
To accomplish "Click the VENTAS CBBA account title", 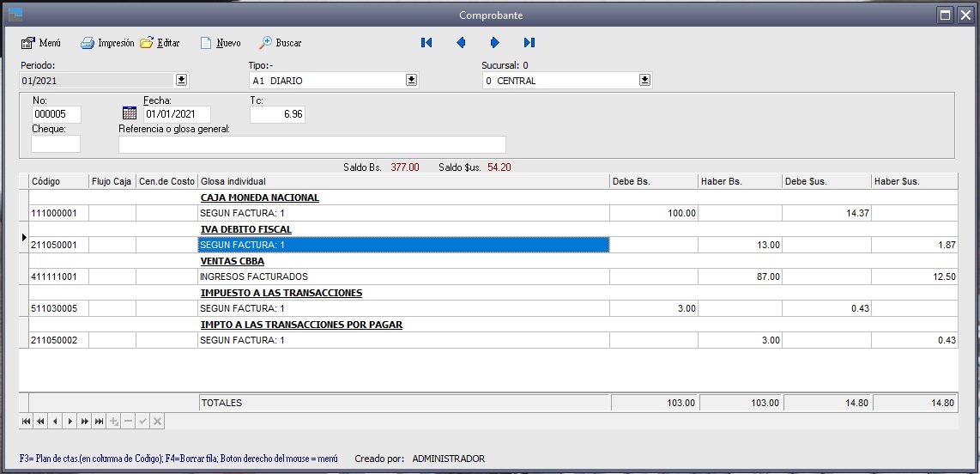I will click(x=232, y=261).
